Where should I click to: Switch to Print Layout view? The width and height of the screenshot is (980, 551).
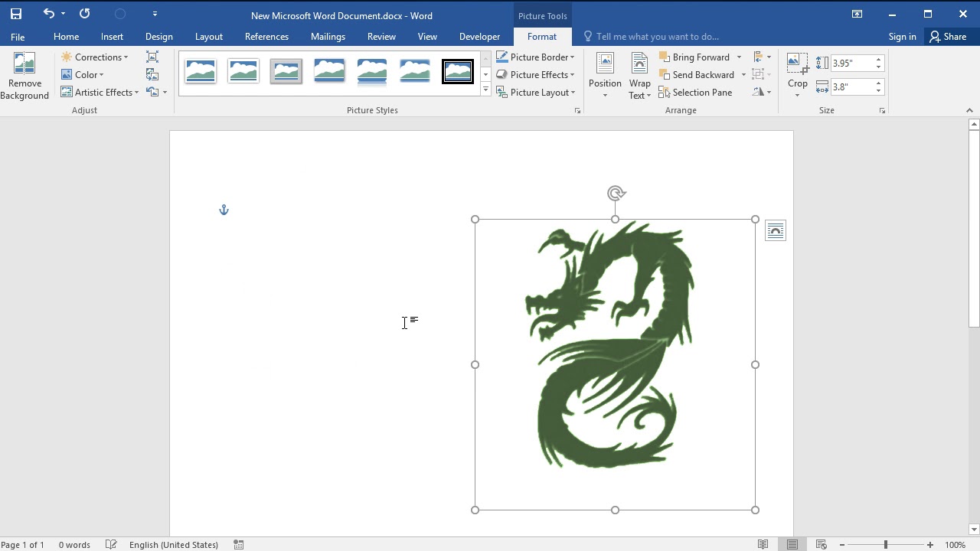tap(792, 545)
